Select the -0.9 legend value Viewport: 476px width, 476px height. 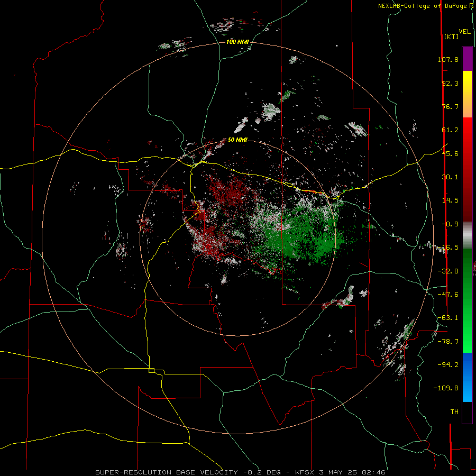[x=450, y=224]
